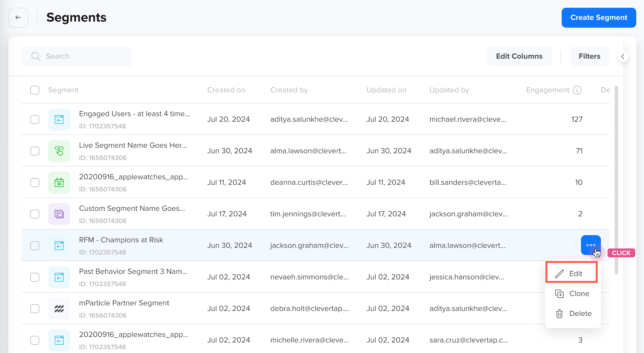The image size is (644, 353).
Task: Click the purple Custom Segment list icon
Action: point(59,214)
